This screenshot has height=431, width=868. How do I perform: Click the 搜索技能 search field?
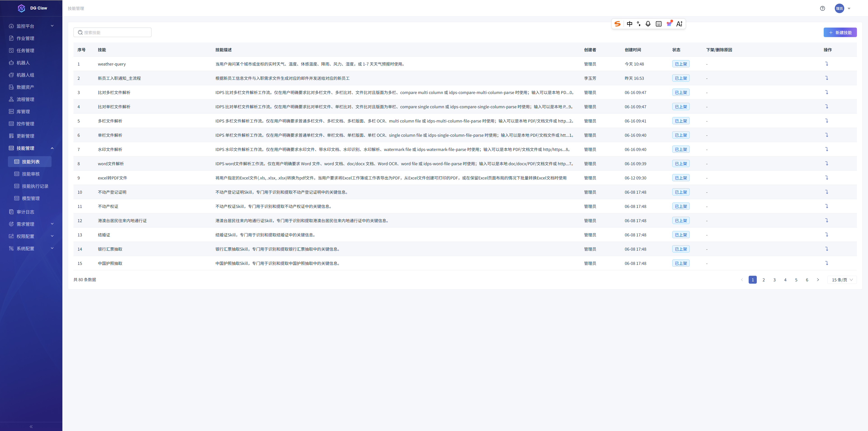[x=113, y=32]
